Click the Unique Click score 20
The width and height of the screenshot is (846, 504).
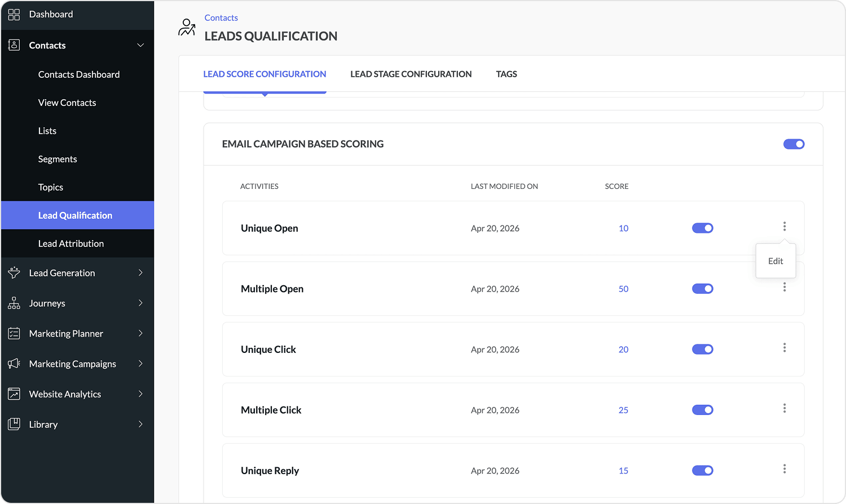point(623,350)
